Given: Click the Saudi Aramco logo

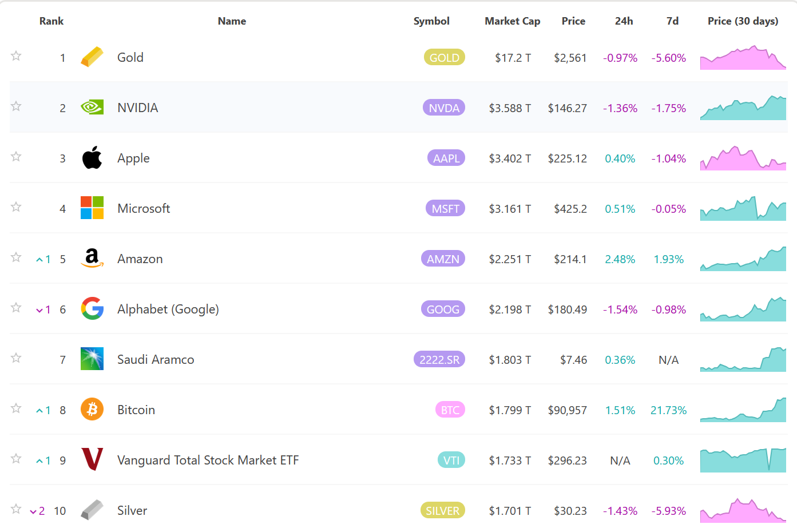Looking at the screenshot, I should tap(92, 359).
